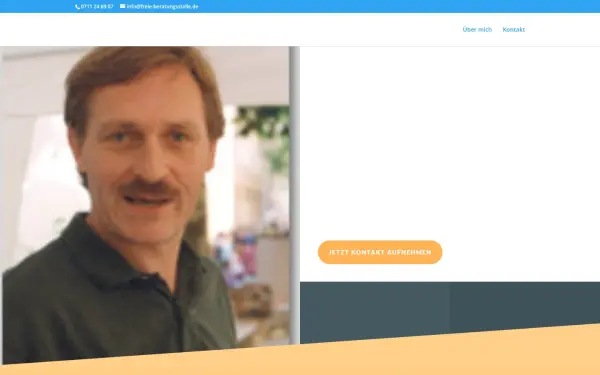
Task: Click the envelope email icon
Action: point(122,6)
